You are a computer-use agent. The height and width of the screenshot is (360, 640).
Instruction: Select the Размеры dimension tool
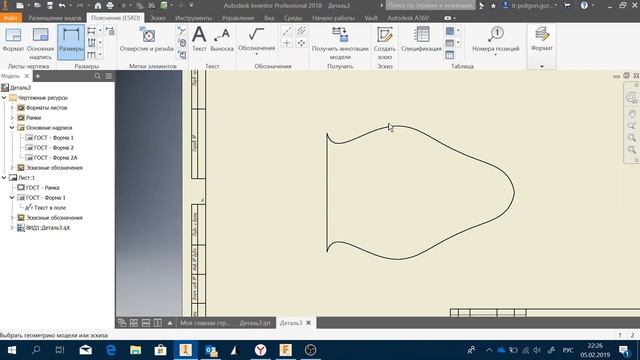point(71,42)
